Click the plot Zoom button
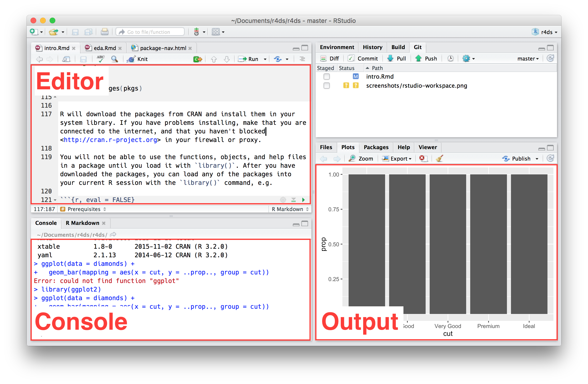This screenshot has height=384, width=588. 361,158
